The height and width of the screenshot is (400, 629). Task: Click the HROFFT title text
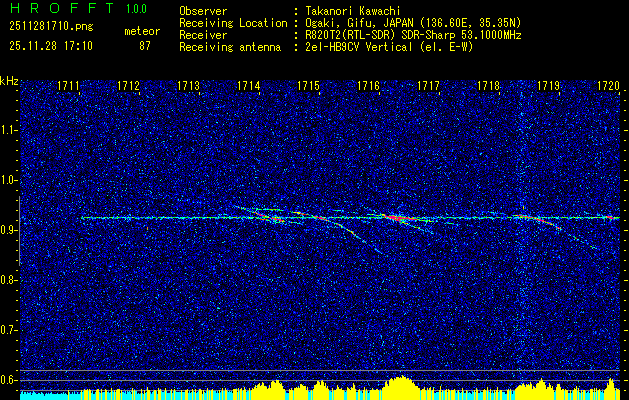pos(61,8)
